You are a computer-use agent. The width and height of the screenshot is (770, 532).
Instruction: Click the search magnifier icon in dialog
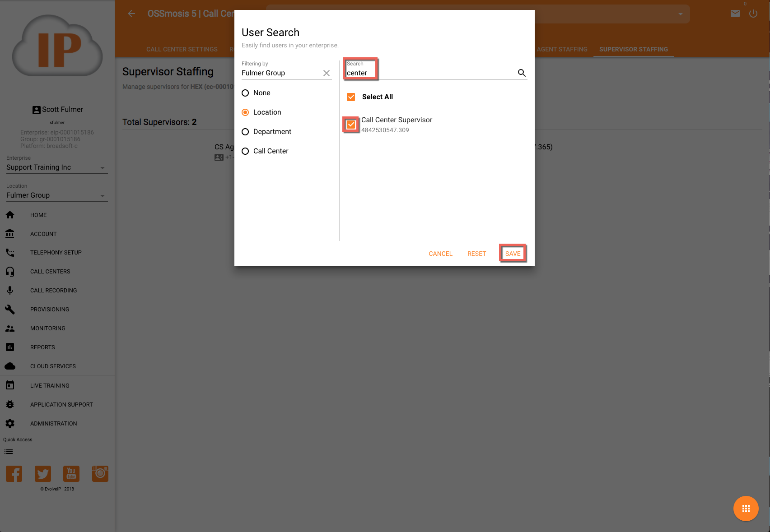click(x=522, y=73)
